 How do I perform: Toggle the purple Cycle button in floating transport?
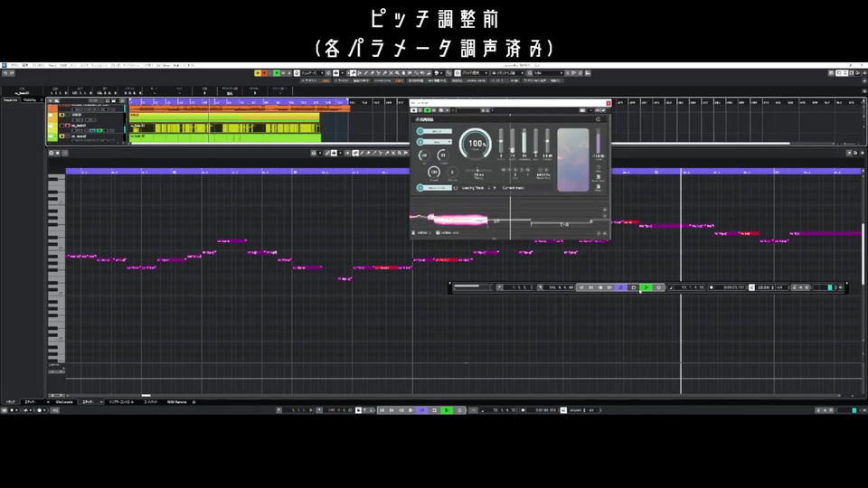621,287
